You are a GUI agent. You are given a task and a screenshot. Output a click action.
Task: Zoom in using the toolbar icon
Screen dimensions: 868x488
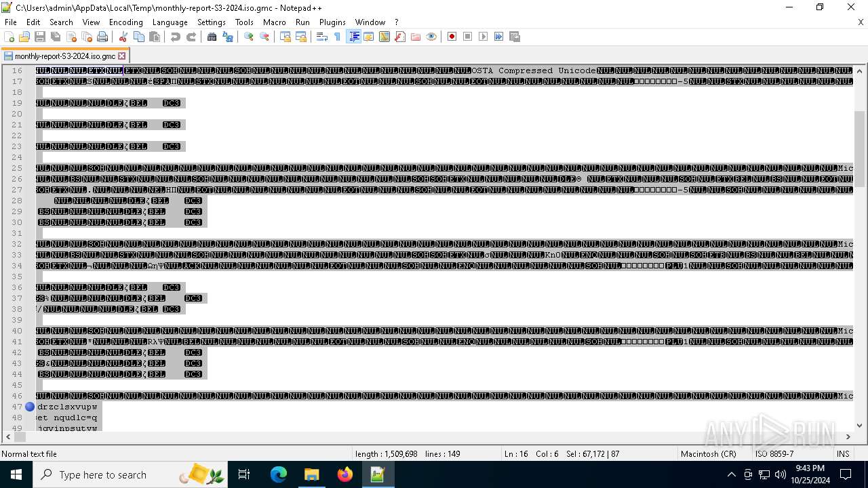249,37
